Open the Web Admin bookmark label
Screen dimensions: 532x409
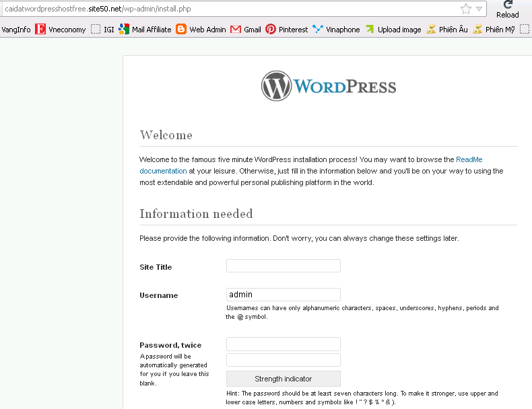207,30
